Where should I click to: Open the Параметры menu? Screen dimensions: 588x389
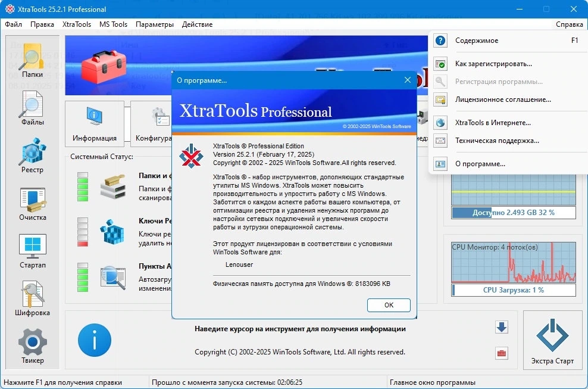(155, 24)
